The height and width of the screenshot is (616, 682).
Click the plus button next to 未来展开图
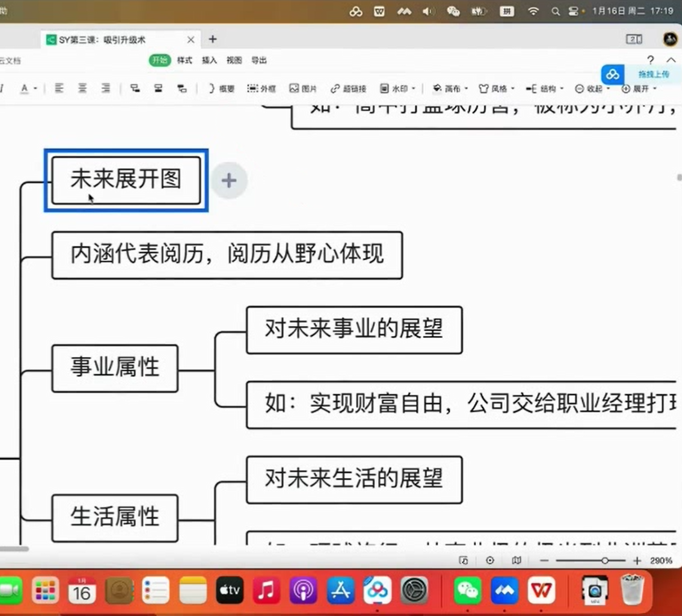click(x=229, y=180)
